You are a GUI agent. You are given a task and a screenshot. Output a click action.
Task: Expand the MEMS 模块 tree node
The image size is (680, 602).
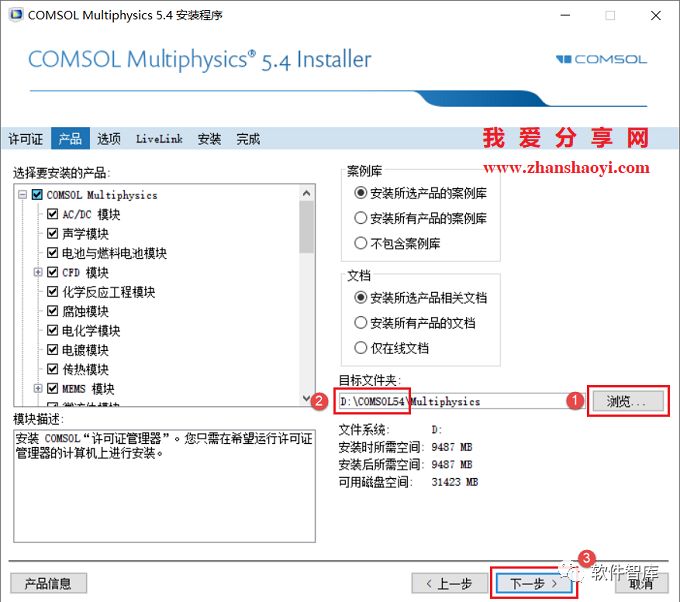(38, 388)
